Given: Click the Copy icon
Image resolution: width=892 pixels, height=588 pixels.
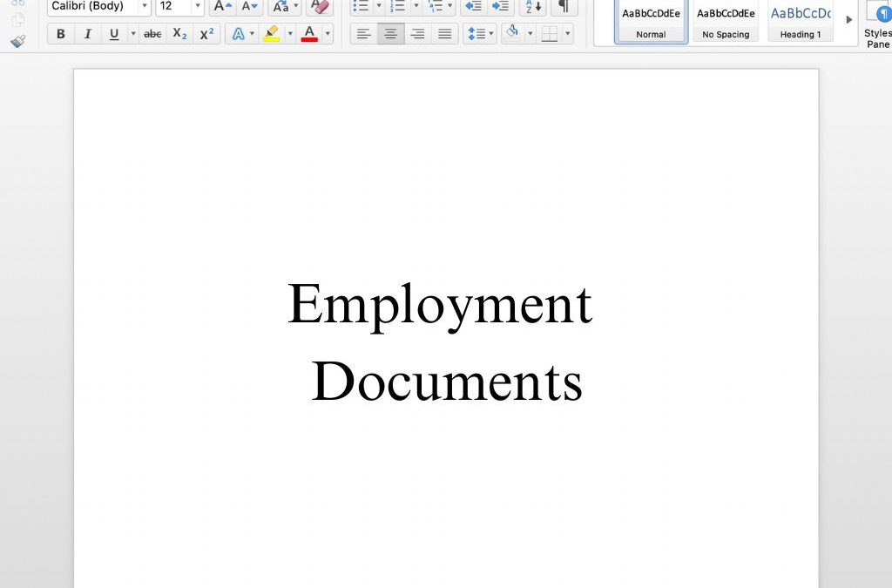Looking at the screenshot, I should (x=18, y=19).
